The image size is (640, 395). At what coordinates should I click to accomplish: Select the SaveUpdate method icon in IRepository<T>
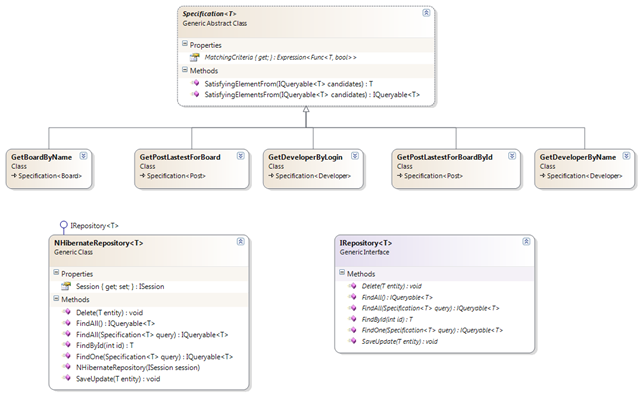352,341
